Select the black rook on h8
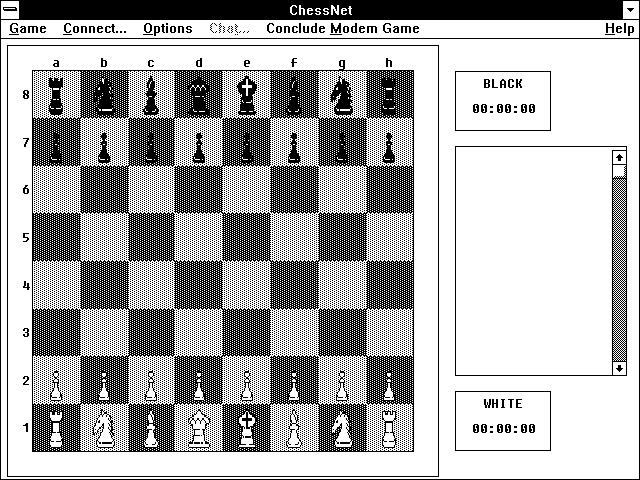Screen dimensions: 640x480 [x=390, y=94]
